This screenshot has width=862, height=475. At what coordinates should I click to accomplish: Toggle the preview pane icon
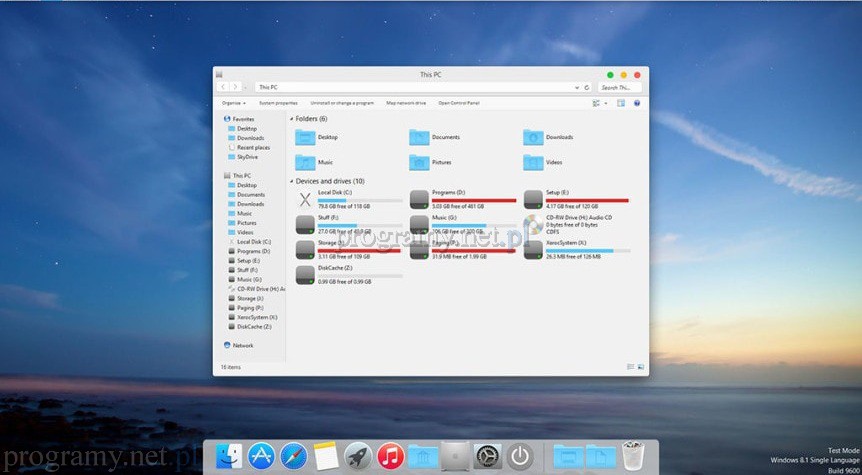point(621,102)
